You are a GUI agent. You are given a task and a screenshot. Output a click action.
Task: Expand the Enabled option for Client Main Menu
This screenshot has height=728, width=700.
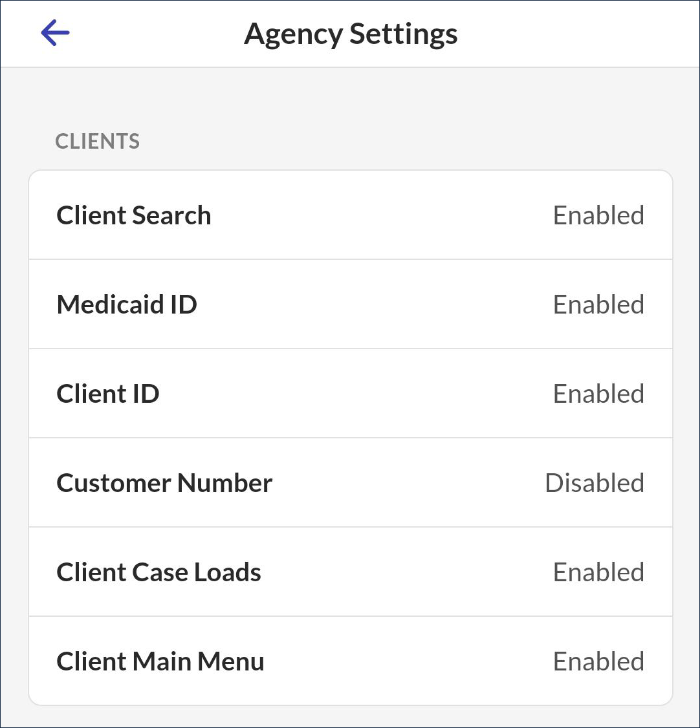pyautogui.click(x=598, y=661)
